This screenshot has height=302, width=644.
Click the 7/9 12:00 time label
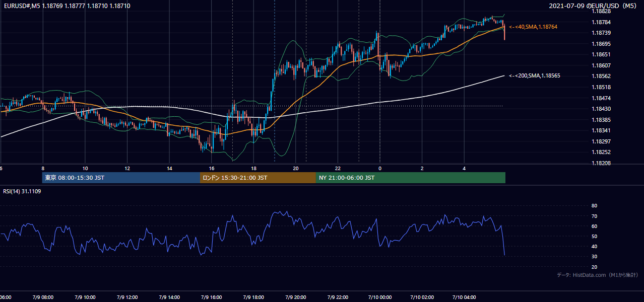(x=127, y=297)
